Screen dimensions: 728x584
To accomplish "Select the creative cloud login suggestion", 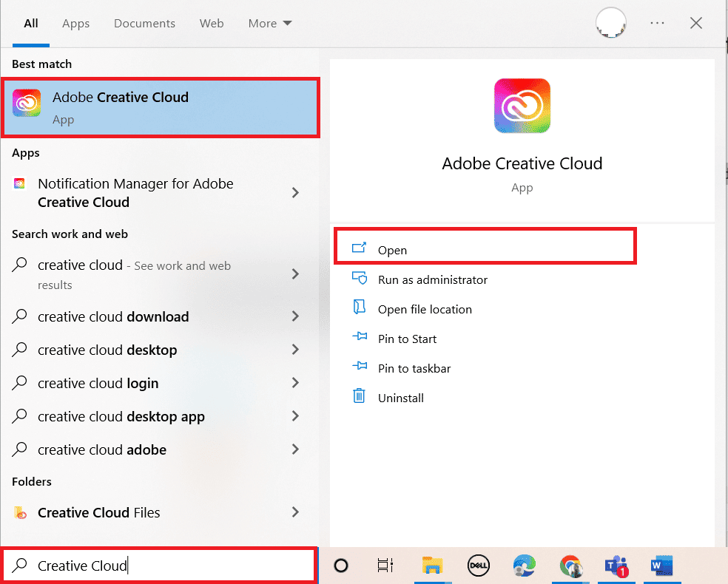I will [x=98, y=383].
